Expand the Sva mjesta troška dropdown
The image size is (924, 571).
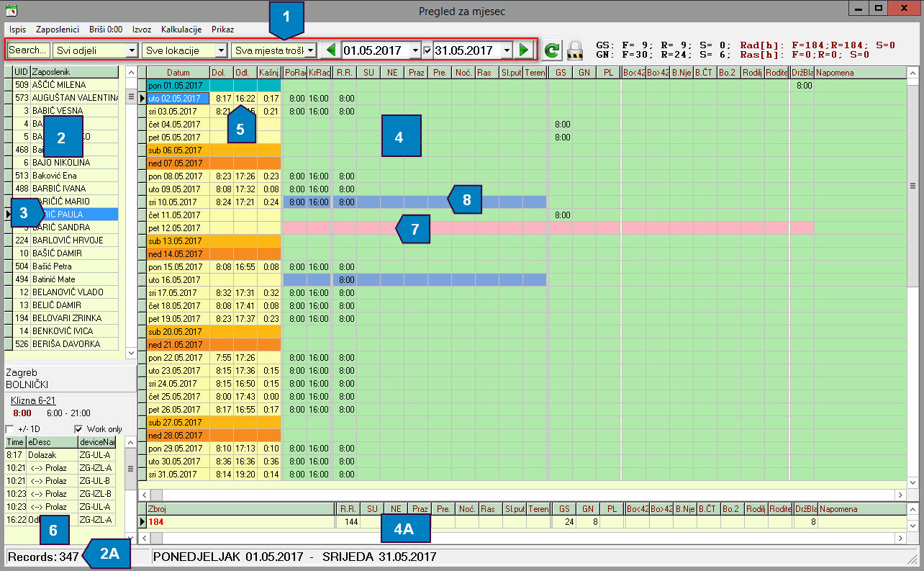(311, 50)
